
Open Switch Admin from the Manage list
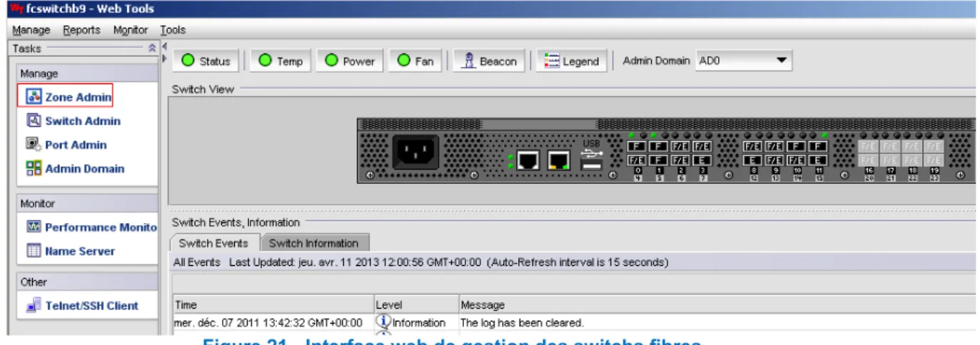[74, 121]
